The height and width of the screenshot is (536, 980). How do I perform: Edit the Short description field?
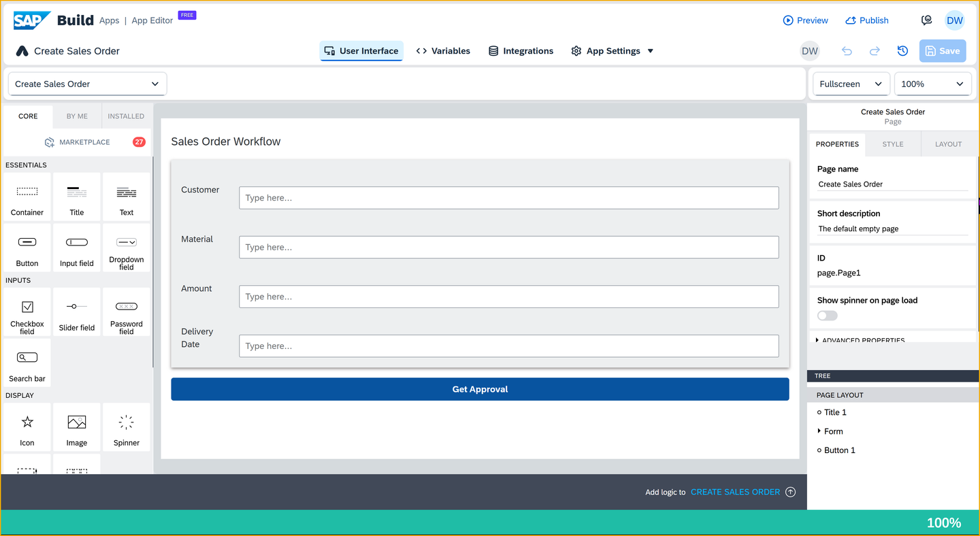(x=892, y=229)
